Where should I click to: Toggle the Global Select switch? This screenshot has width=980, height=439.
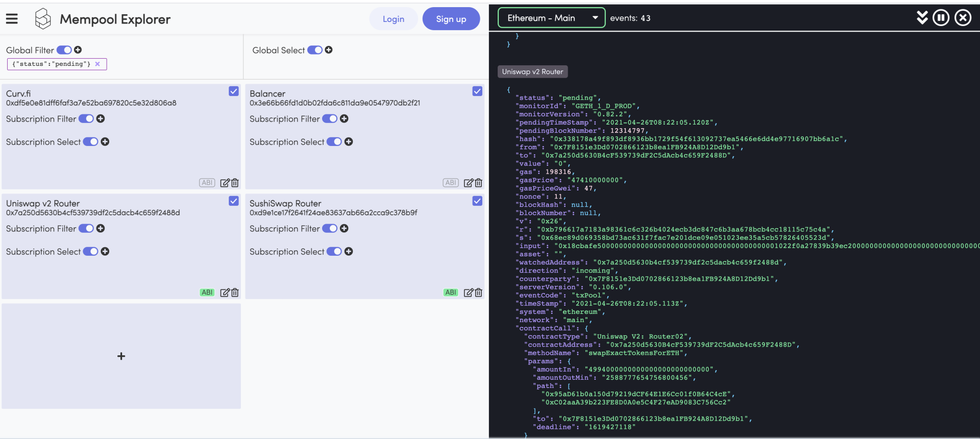315,50
